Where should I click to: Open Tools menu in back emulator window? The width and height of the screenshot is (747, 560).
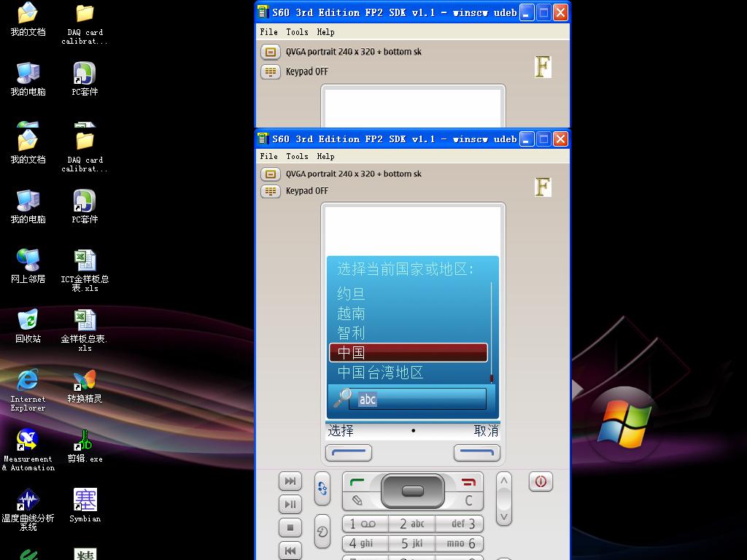click(298, 32)
